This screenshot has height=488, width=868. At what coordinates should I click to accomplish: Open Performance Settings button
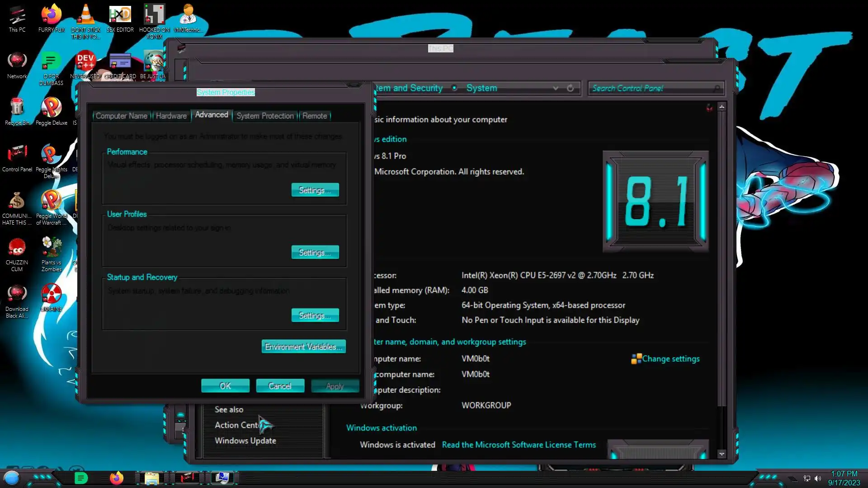click(315, 190)
